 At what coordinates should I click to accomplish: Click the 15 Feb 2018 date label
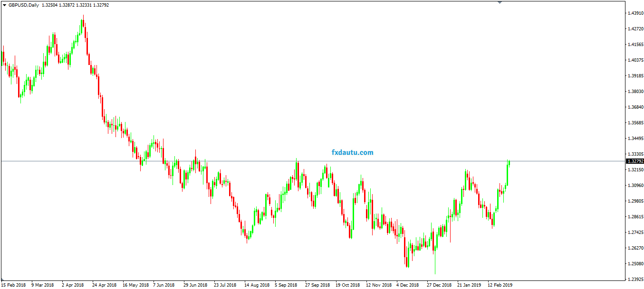(13, 285)
